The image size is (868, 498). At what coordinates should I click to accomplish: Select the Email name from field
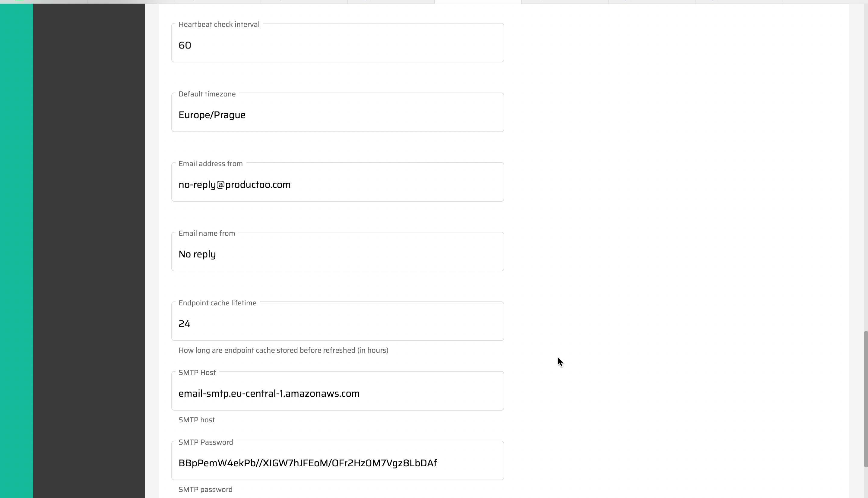(x=337, y=254)
